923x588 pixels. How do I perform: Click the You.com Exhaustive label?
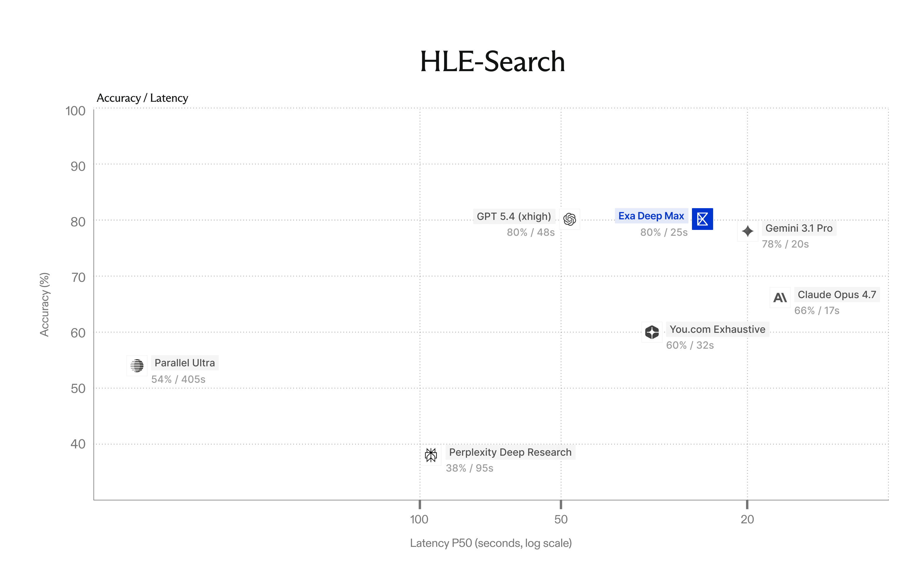tap(717, 330)
